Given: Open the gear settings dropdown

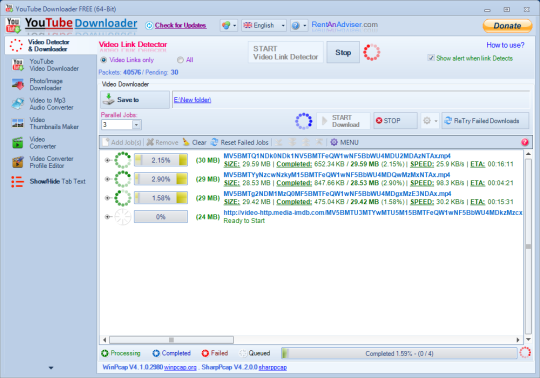Looking at the screenshot, I should coord(430,121).
